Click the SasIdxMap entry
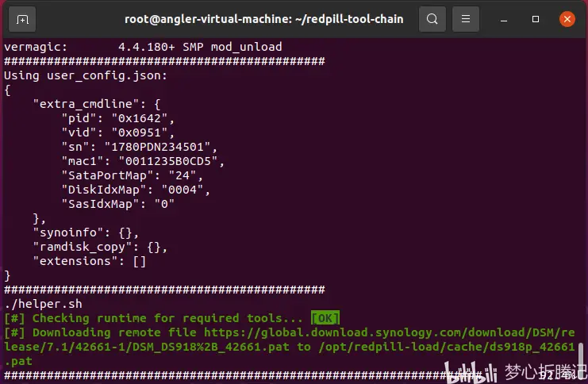The height and width of the screenshot is (384, 588). [117, 204]
